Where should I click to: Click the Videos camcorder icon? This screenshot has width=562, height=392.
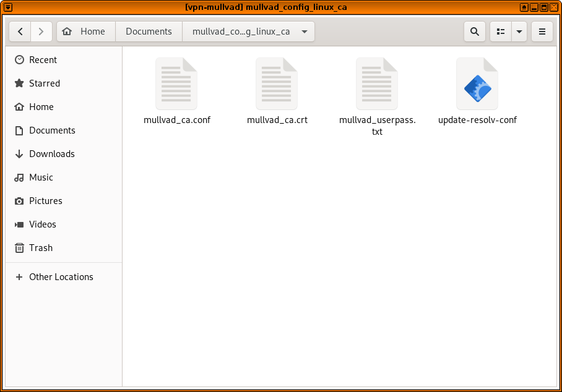(x=19, y=224)
